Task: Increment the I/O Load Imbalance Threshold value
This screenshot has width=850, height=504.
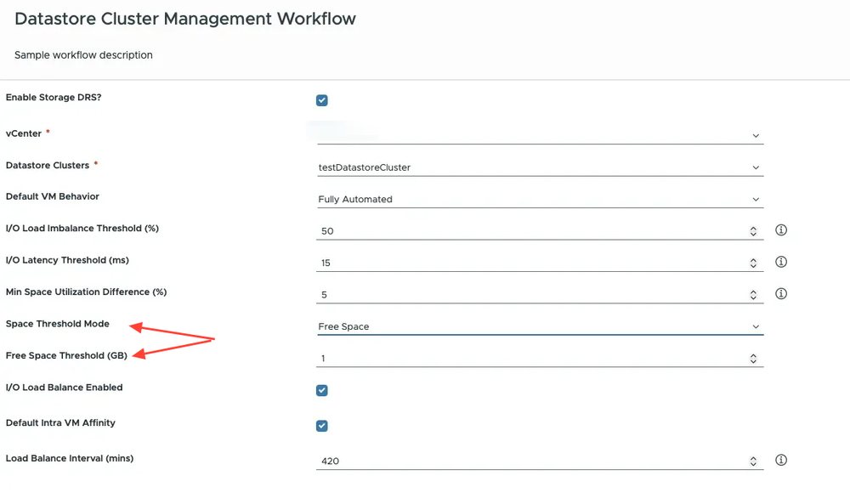Action: (x=753, y=227)
